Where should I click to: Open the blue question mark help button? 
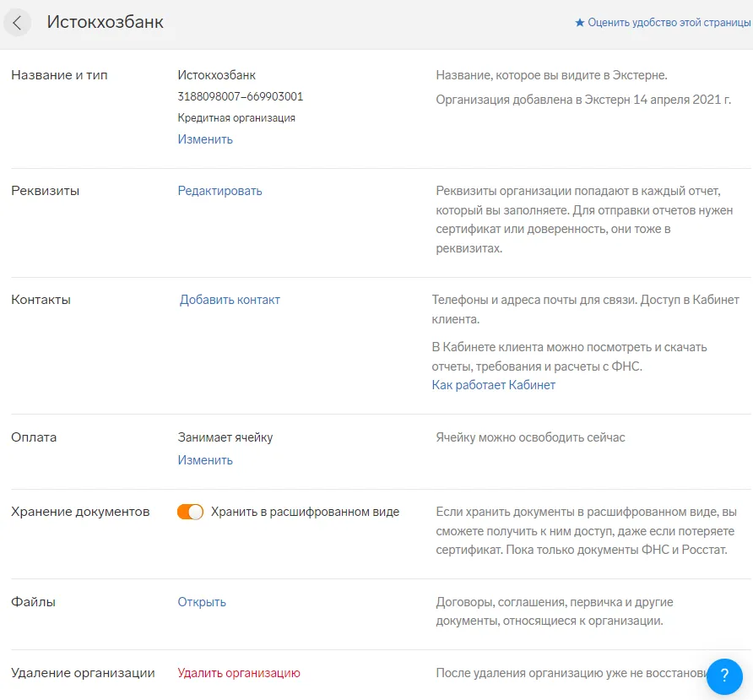pyautogui.click(x=724, y=676)
